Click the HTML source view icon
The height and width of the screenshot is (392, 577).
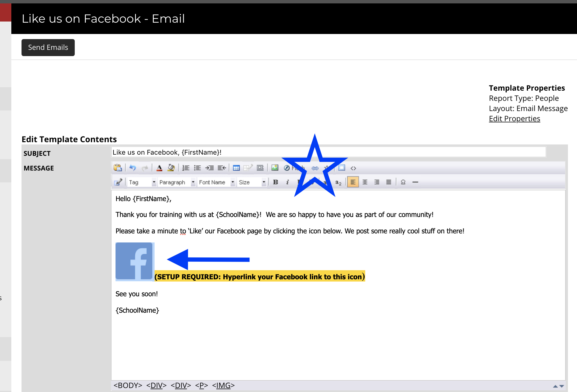pos(353,168)
